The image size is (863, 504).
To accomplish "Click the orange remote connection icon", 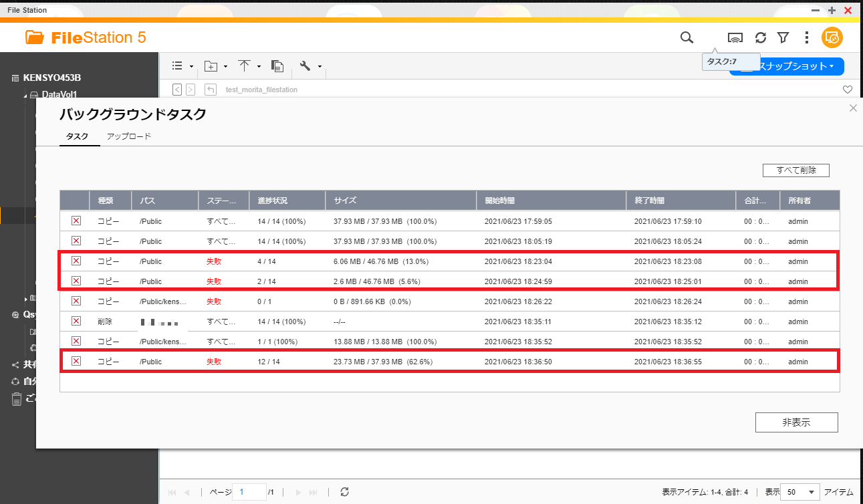I will pos(832,37).
